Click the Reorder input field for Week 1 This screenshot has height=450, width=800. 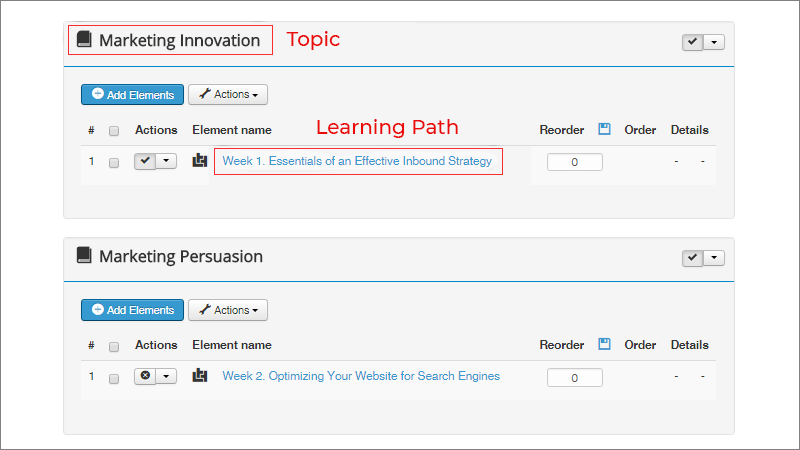575,162
